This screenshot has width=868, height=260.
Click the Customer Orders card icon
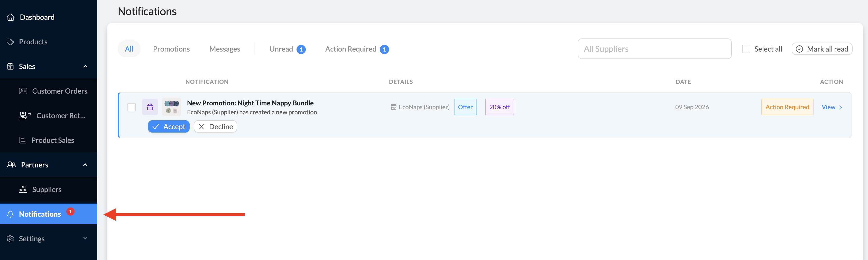coord(23,91)
